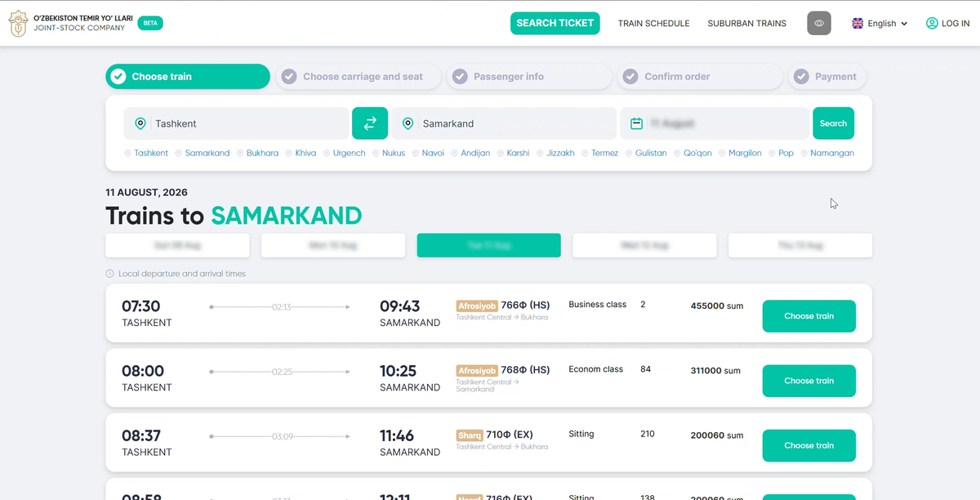Pick the Bukhara quick station link

(x=262, y=153)
